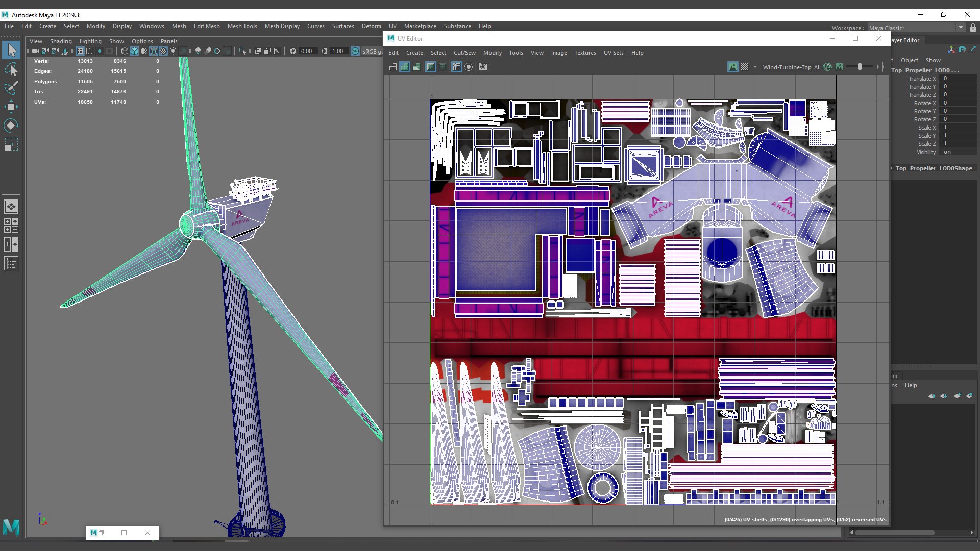Toggle wireframe on shaded in viewport
Image resolution: width=980 pixels, height=551 pixels.
click(154, 51)
